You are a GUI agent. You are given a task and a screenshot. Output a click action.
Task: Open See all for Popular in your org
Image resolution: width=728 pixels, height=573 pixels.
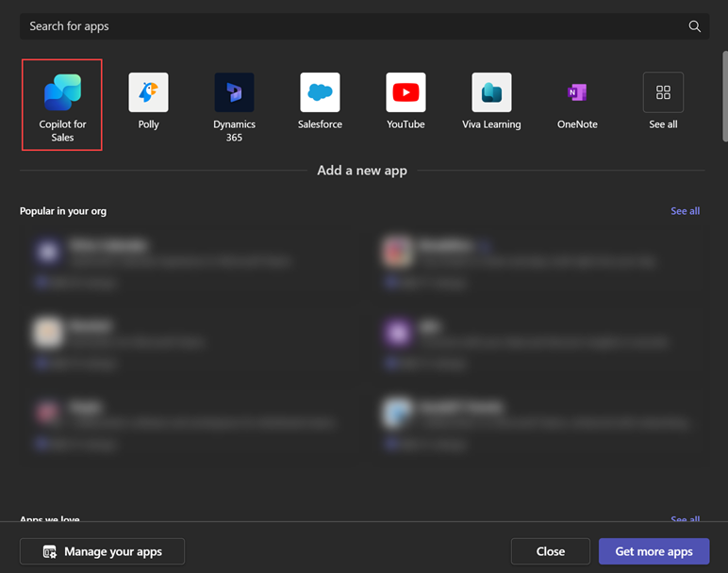685,211
